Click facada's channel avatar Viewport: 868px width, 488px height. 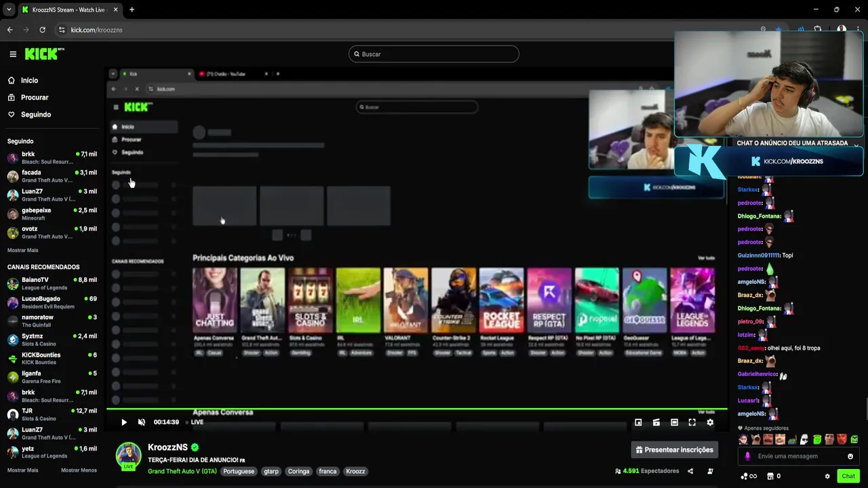(x=13, y=176)
